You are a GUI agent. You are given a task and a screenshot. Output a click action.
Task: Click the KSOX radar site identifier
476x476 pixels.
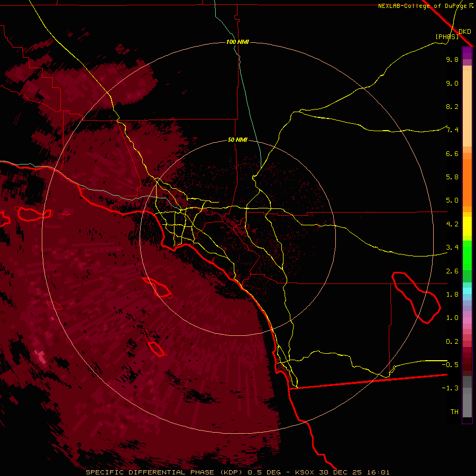[305, 472]
